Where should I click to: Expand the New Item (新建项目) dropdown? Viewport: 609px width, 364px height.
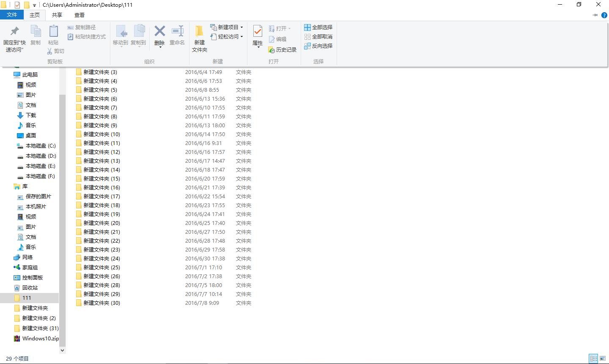[241, 27]
